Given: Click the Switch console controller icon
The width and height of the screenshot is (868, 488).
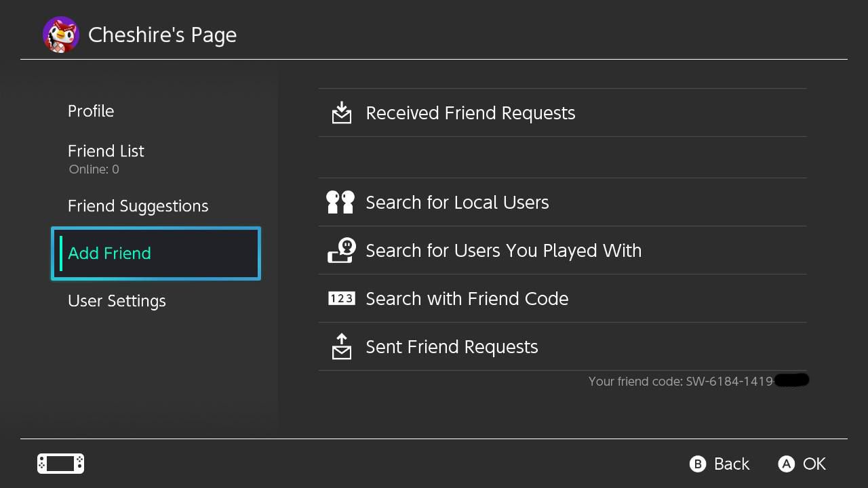Looking at the screenshot, I should point(60,464).
